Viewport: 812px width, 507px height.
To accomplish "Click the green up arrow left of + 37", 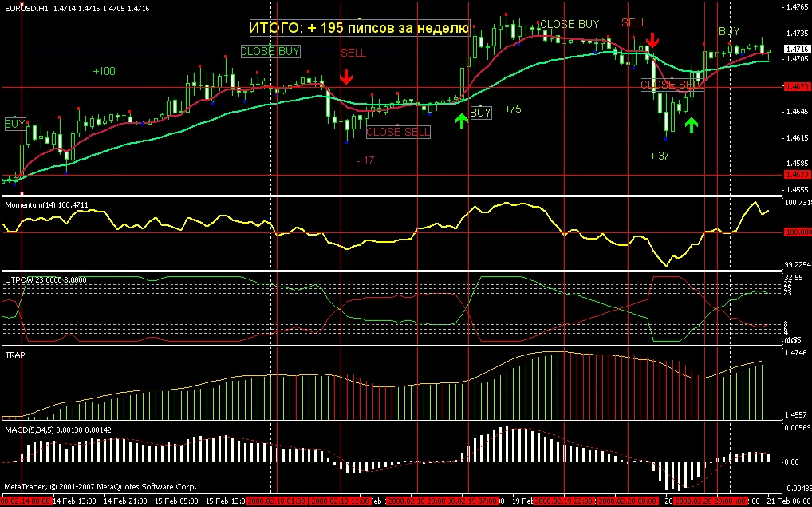I will [x=692, y=124].
